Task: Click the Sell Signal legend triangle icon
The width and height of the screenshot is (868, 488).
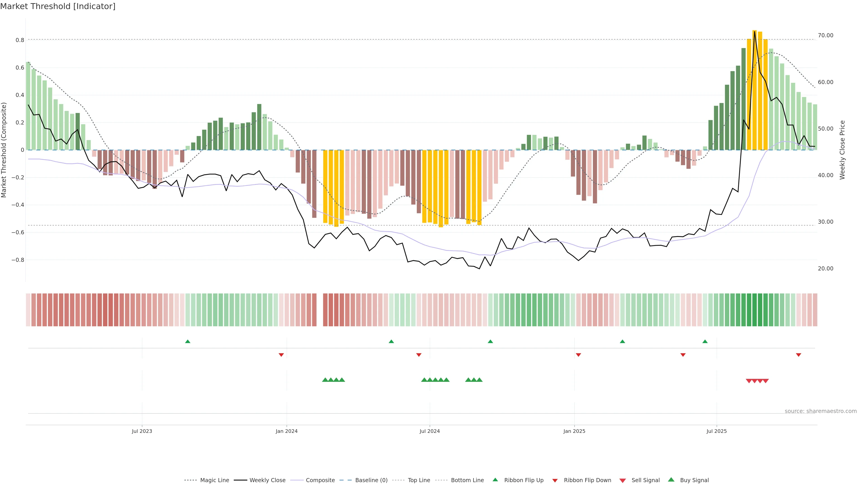Action: point(622,480)
